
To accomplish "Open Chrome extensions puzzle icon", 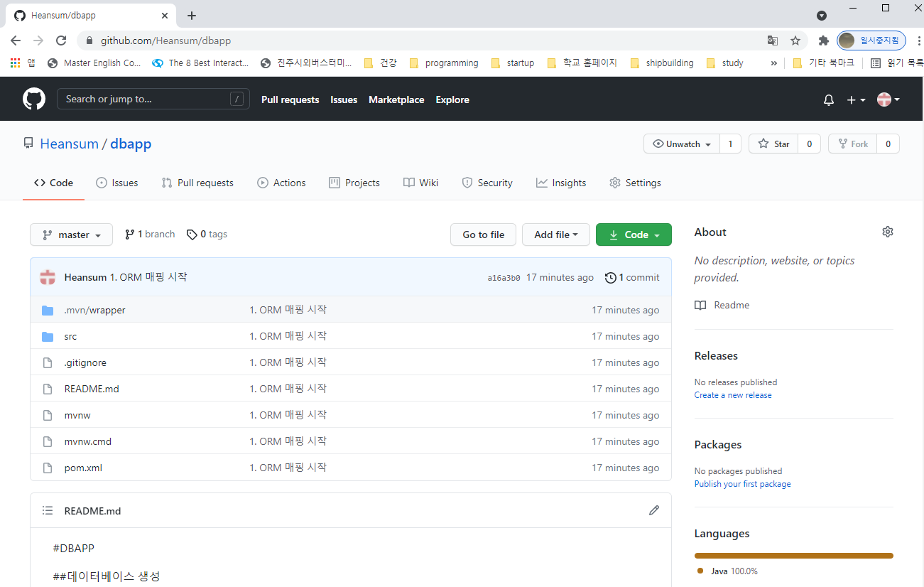I will coord(824,41).
